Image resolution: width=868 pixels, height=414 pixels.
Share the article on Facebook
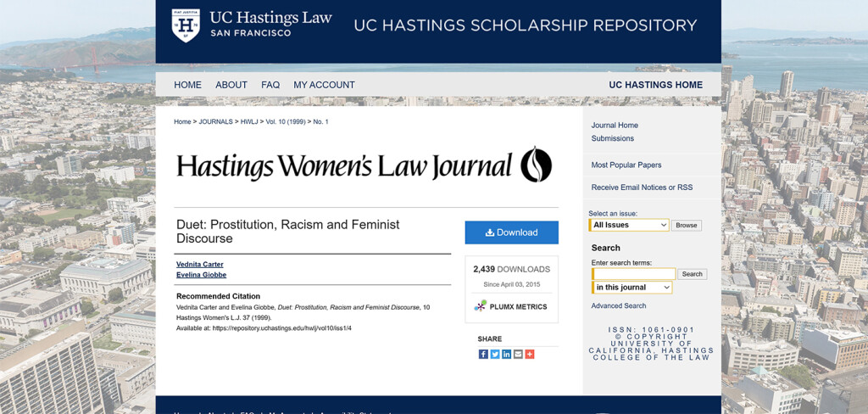click(483, 354)
